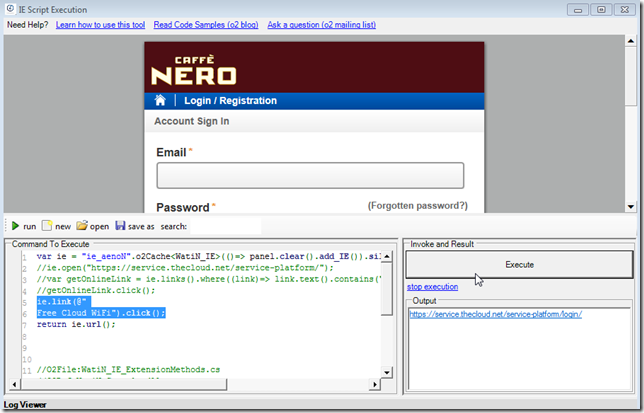Click the IE Script Execution window icon

point(9,9)
